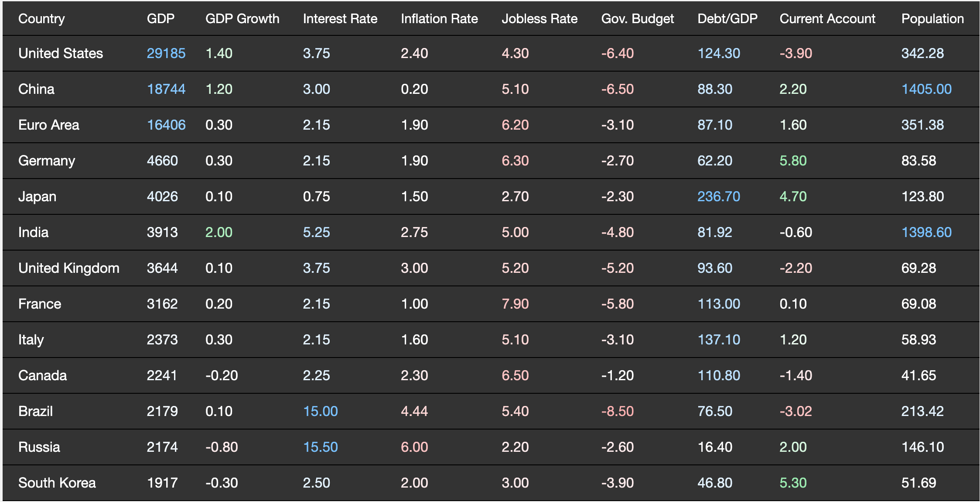
Task: Click United States GDP value 29185
Action: point(166,53)
